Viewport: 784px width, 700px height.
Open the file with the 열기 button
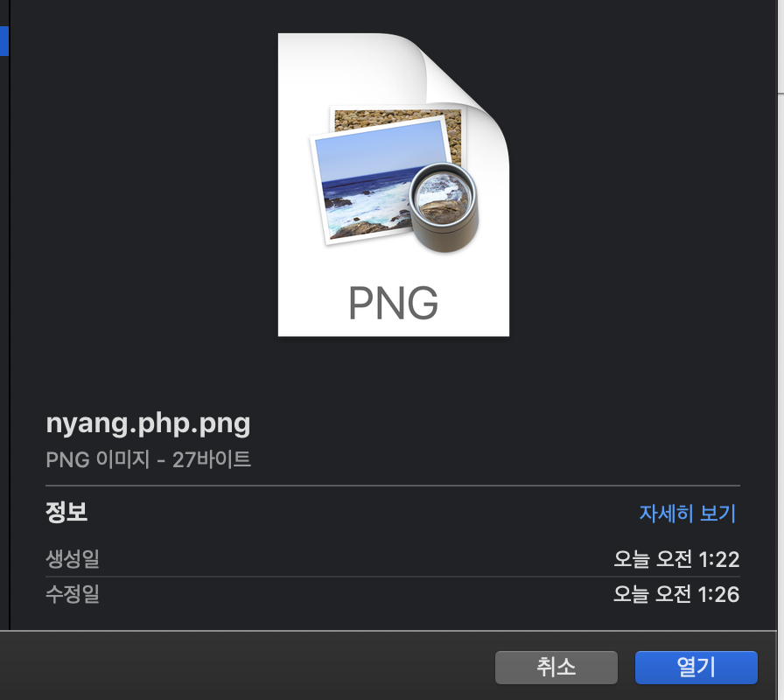click(696, 668)
